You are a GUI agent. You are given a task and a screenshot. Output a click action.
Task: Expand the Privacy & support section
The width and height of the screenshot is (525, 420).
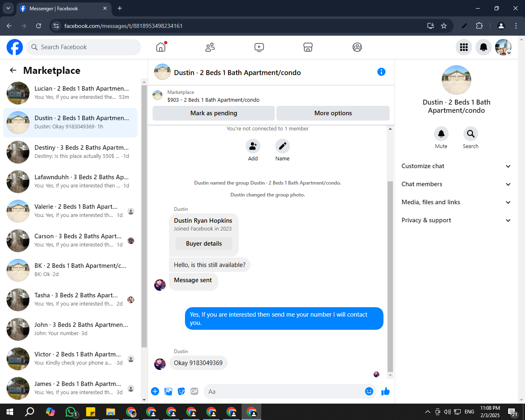457,220
